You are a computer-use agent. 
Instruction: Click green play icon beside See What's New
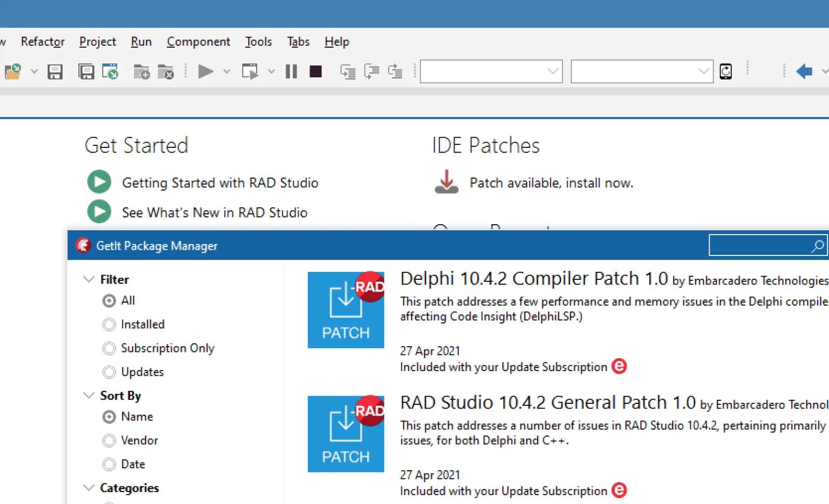99,211
